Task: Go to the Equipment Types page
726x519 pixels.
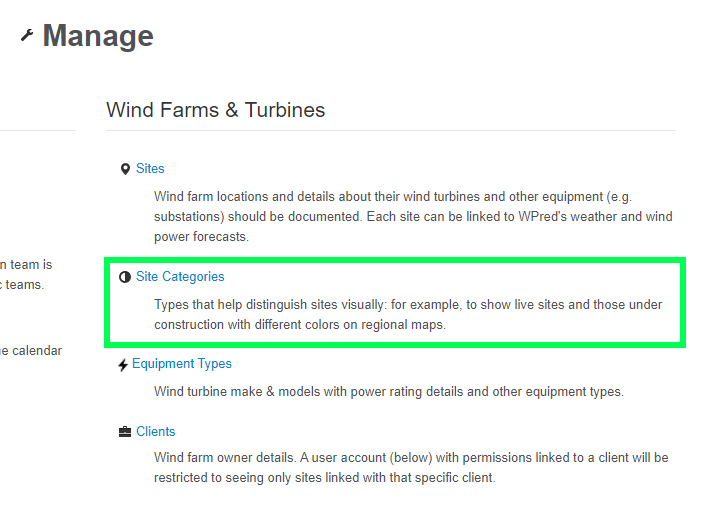Action: tap(182, 364)
